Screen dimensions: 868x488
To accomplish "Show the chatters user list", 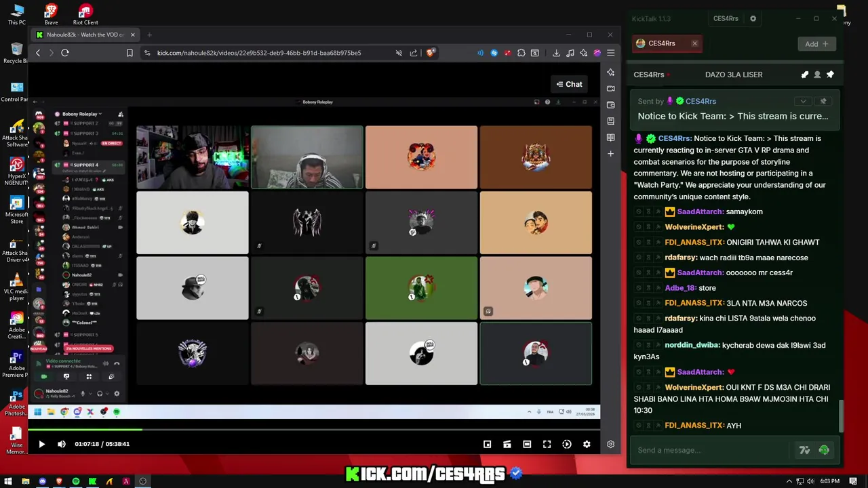I will click(817, 75).
